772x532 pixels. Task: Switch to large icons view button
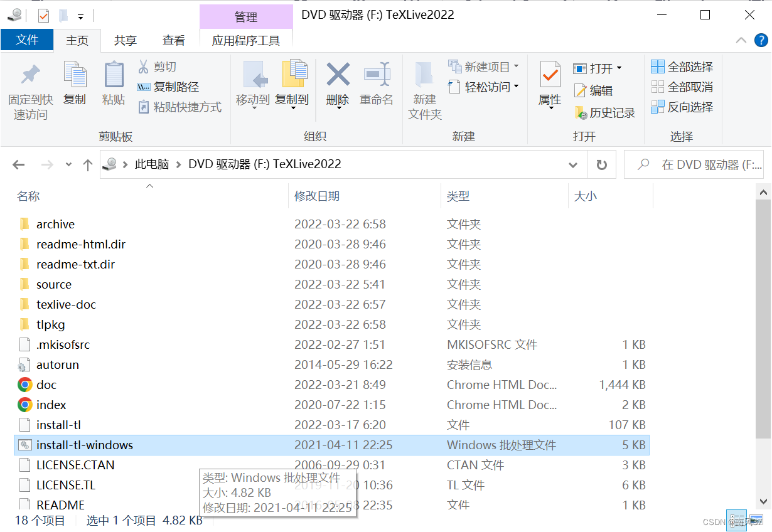click(757, 520)
